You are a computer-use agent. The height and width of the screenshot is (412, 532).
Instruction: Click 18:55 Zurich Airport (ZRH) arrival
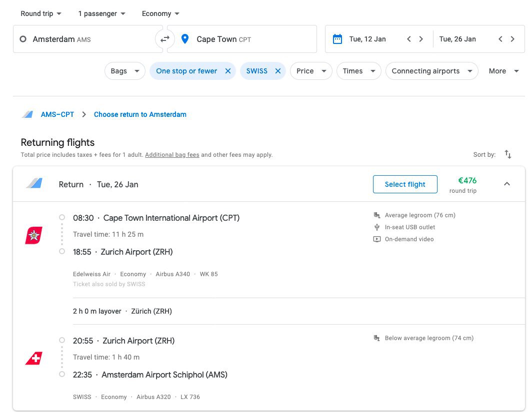[x=123, y=252]
